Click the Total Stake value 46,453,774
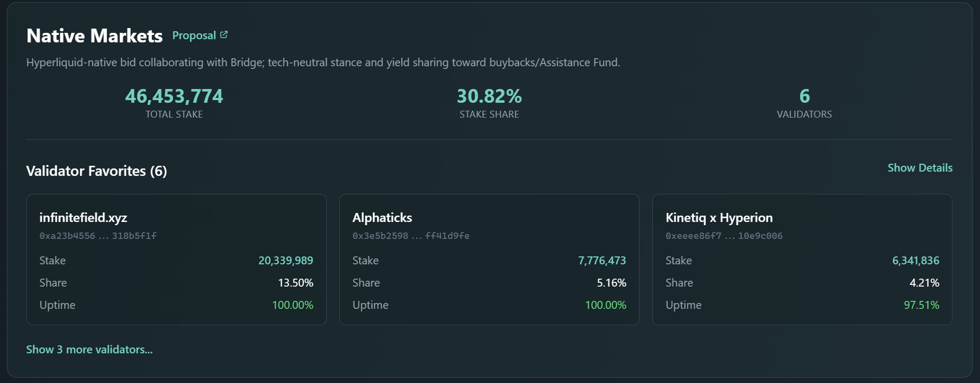 [x=174, y=96]
